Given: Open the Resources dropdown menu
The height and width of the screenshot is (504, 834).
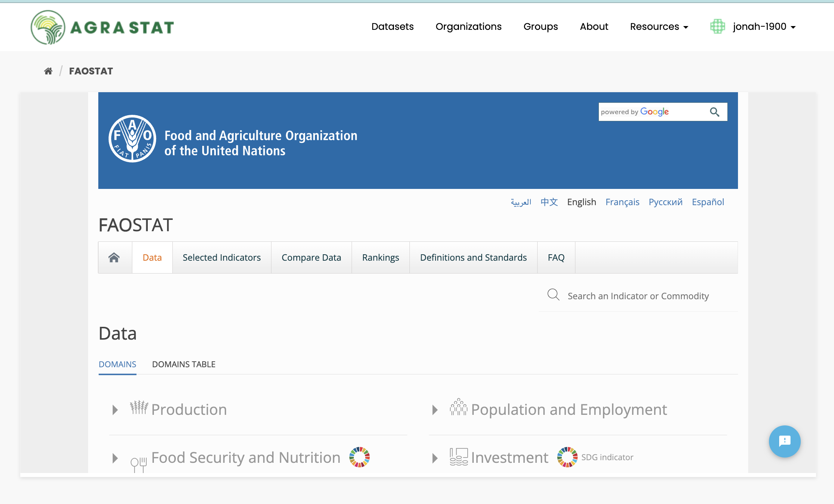Looking at the screenshot, I should tap(659, 26).
